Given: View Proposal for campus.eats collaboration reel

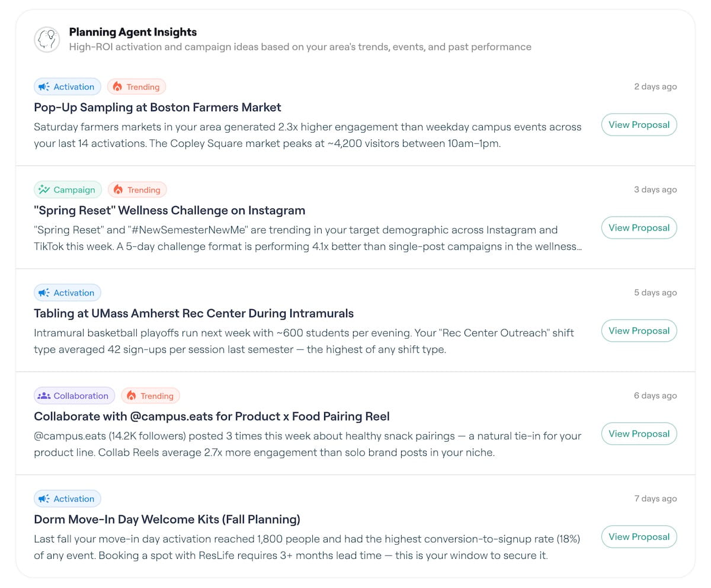Looking at the screenshot, I should [x=639, y=434].
